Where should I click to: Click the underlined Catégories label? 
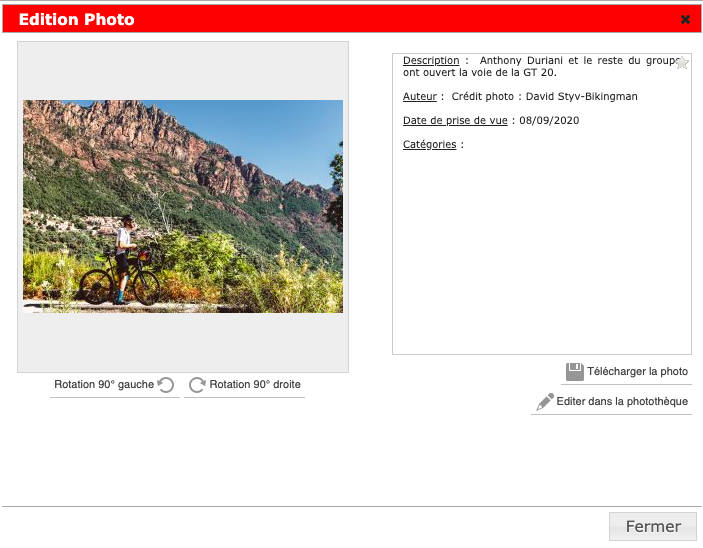pos(430,144)
